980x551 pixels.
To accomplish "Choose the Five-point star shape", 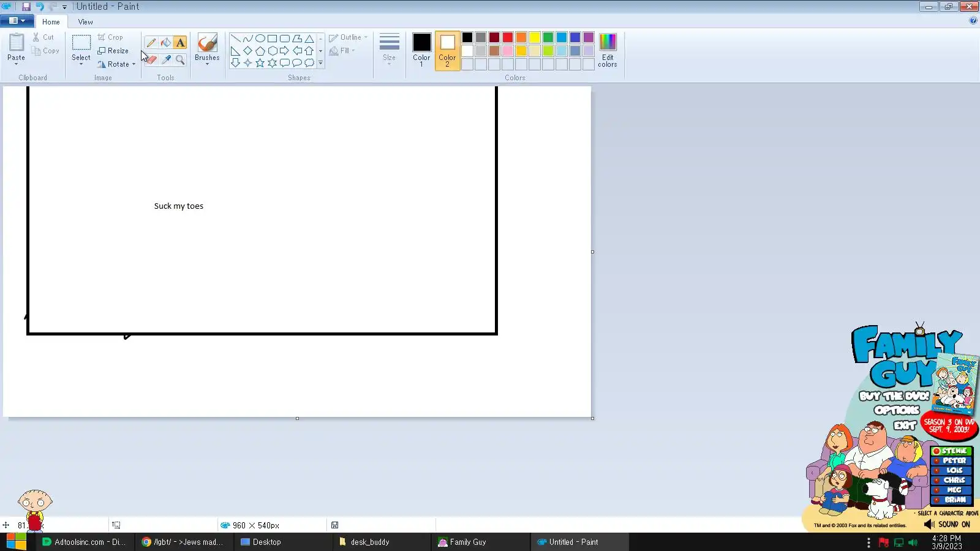I will 260,63.
